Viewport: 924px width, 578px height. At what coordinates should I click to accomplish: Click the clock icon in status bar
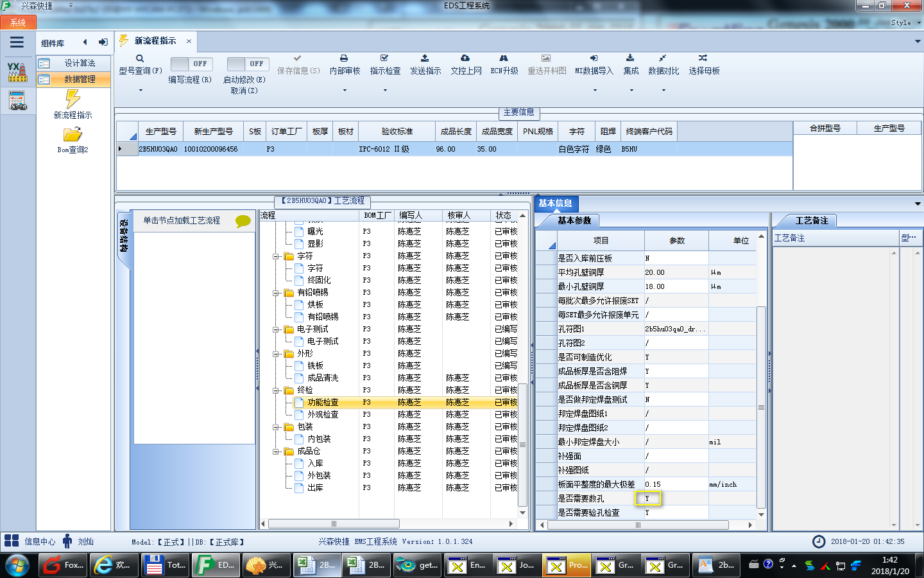coord(819,541)
